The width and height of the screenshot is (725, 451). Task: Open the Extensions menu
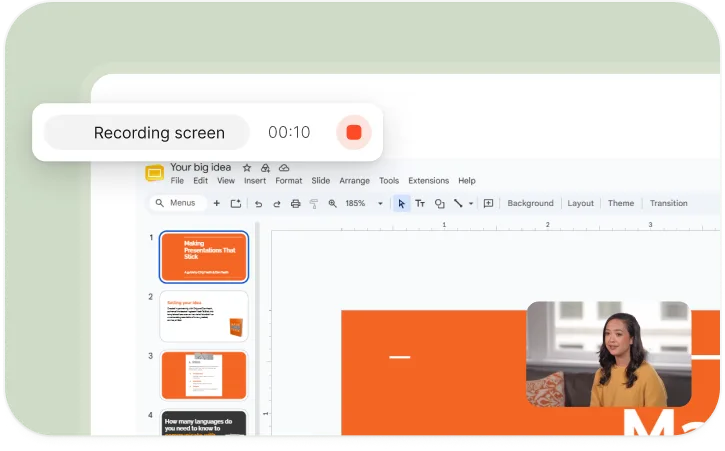[x=428, y=180]
